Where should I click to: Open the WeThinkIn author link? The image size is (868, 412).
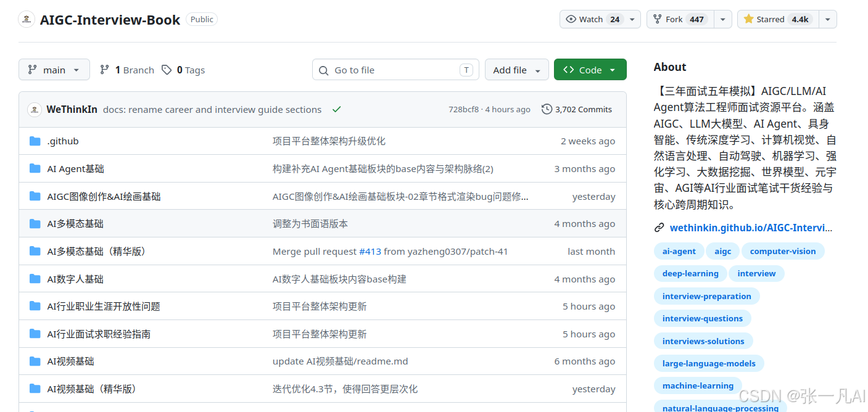(x=72, y=109)
